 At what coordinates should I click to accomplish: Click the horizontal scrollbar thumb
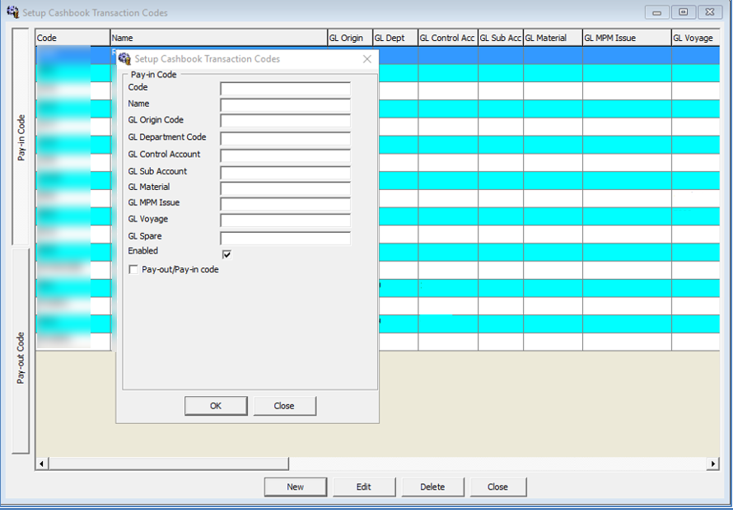[x=168, y=464]
